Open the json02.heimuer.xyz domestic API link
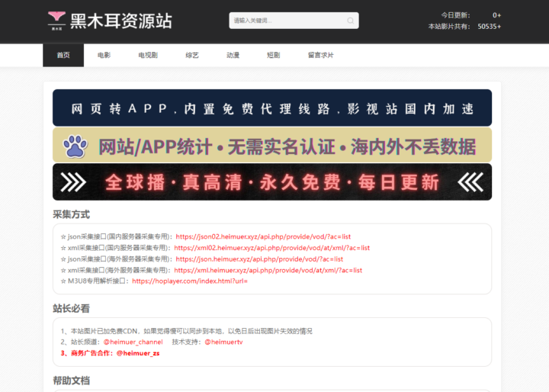 pyautogui.click(x=263, y=236)
